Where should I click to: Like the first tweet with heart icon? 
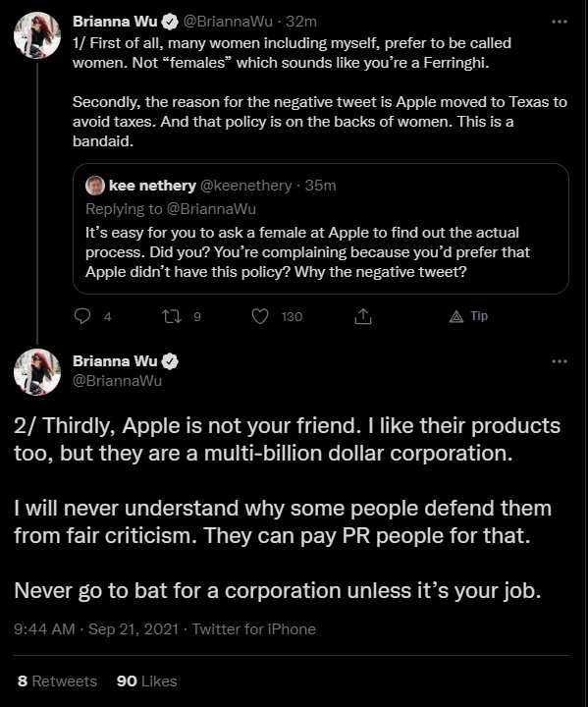[x=260, y=316]
